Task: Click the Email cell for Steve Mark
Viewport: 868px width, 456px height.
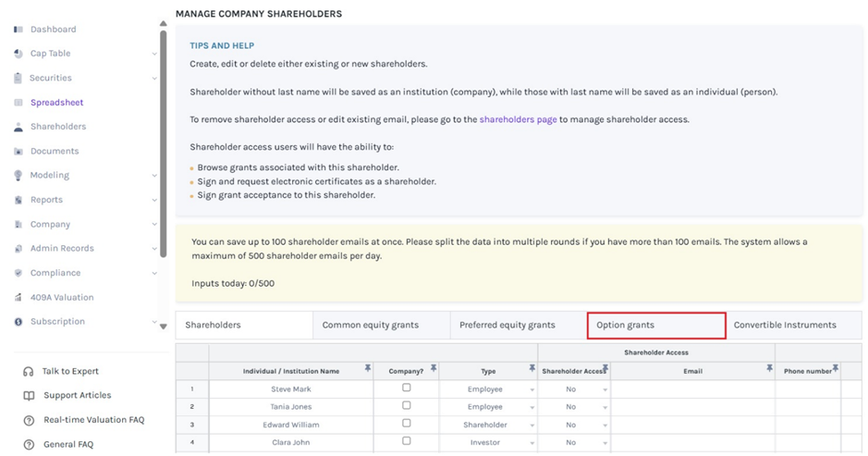Action: point(691,389)
